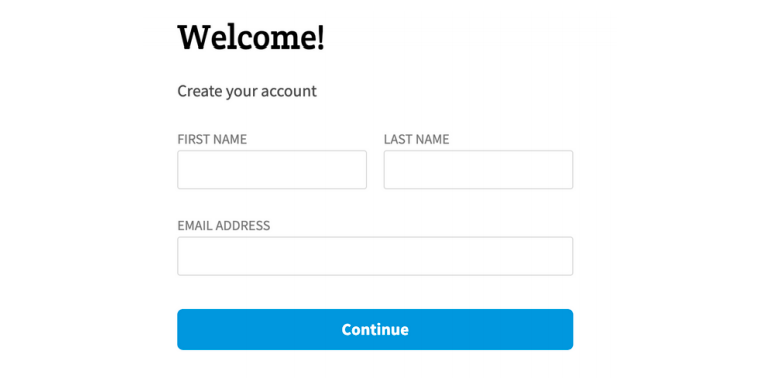Select the Last Name text box
This screenshot has height=382, width=762.
(x=478, y=170)
